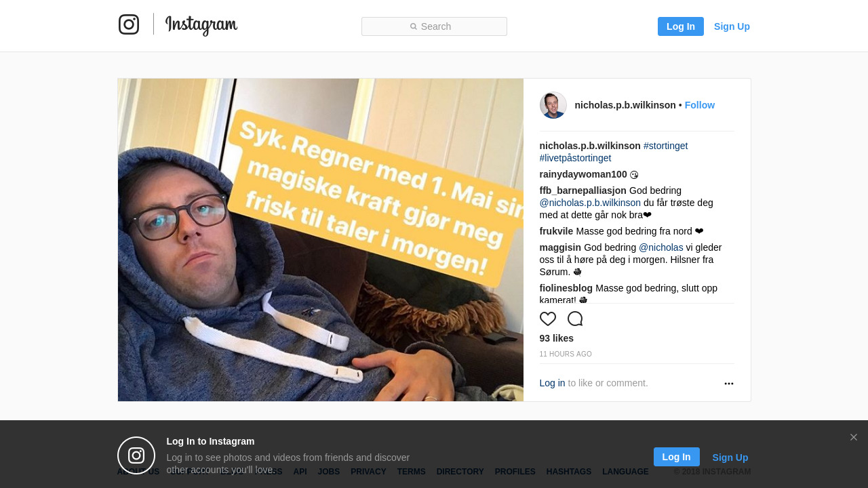Follow nicholas.p.b.wilkinson
The image size is (868, 488).
coord(700,105)
